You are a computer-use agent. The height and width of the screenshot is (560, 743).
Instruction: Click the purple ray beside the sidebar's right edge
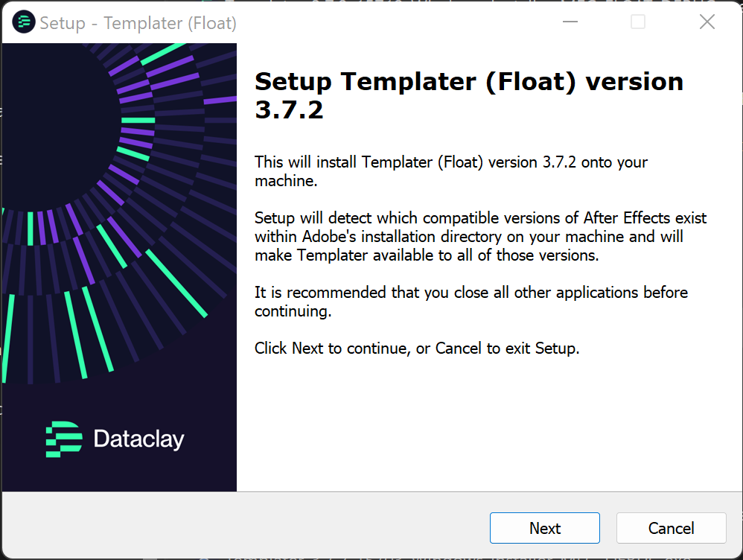(x=220, y=101)
